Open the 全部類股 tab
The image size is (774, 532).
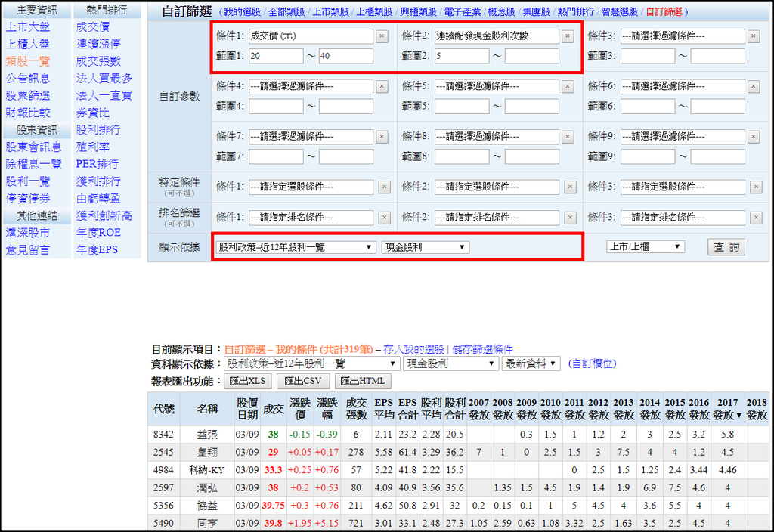pyautogui.click(x=286, y=12)
